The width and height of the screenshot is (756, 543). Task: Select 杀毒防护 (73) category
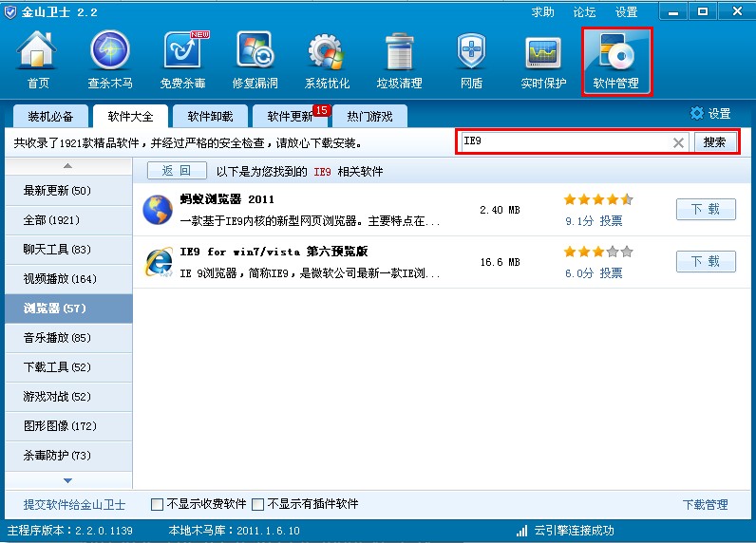[x=68, y=456]
